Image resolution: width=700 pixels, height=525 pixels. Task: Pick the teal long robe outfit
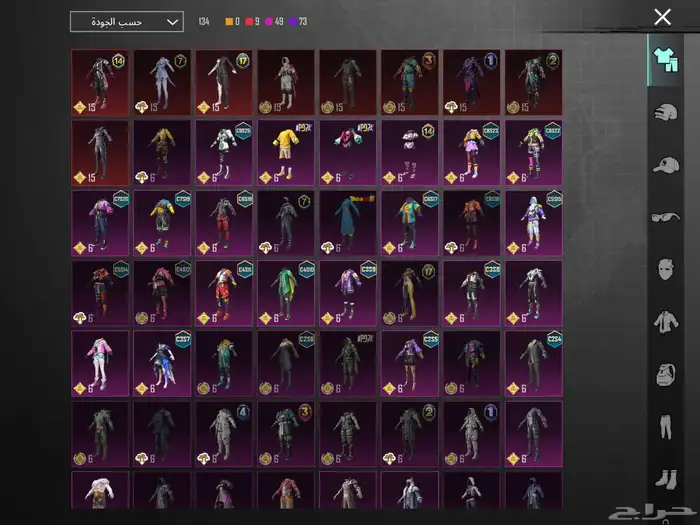[348, 224]
